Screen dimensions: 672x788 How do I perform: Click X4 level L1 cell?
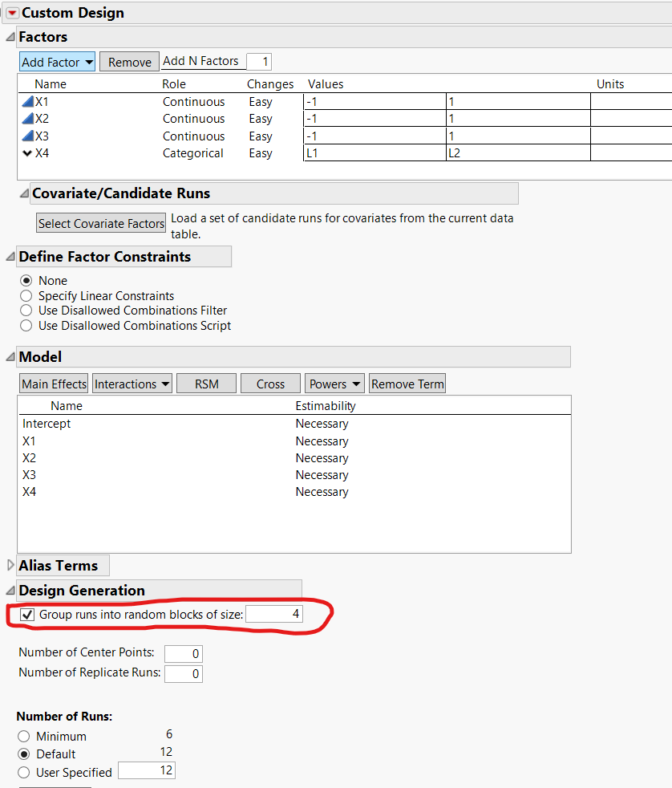[374, 153]
